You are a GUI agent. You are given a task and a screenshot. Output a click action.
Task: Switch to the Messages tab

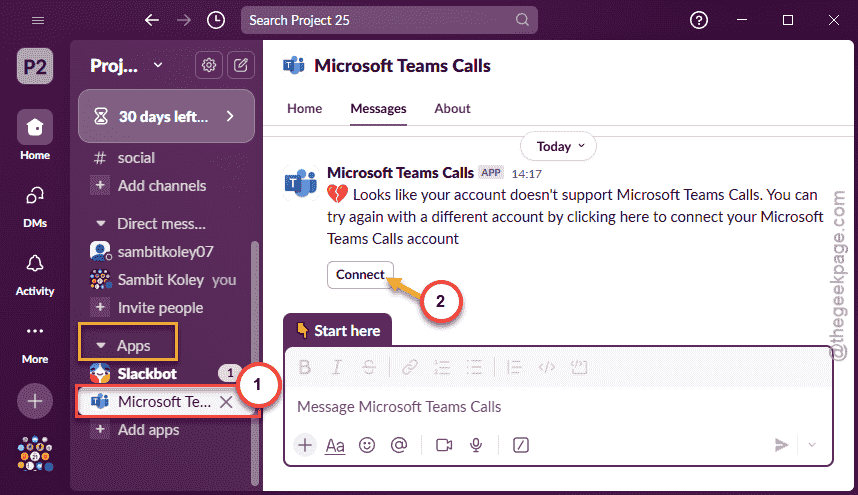point(378,109)
